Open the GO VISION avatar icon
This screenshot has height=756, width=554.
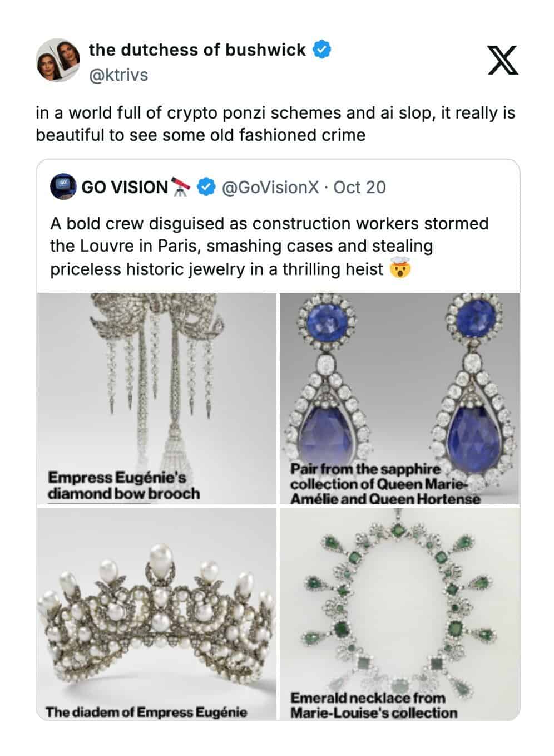point(63,187)
